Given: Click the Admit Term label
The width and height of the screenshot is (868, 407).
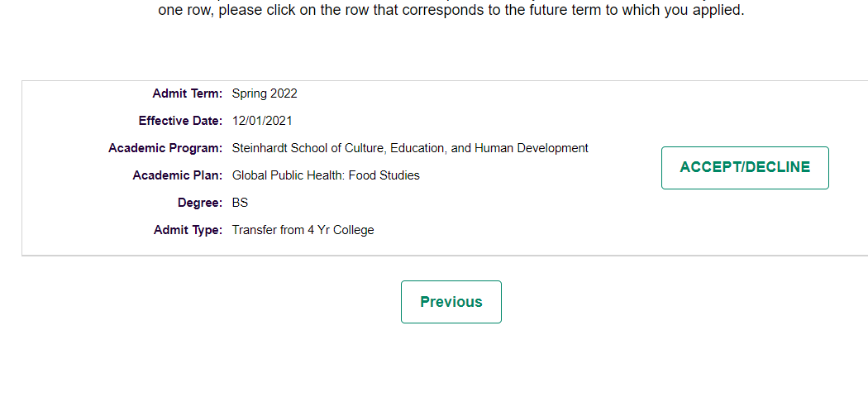Looking at the screenshot, I should (188, 93).
